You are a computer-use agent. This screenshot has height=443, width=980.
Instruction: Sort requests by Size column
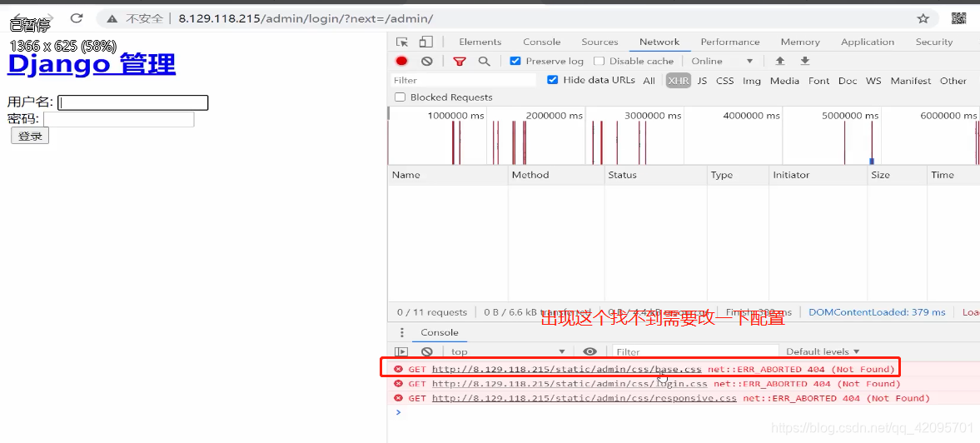click(x=897, y=175)
